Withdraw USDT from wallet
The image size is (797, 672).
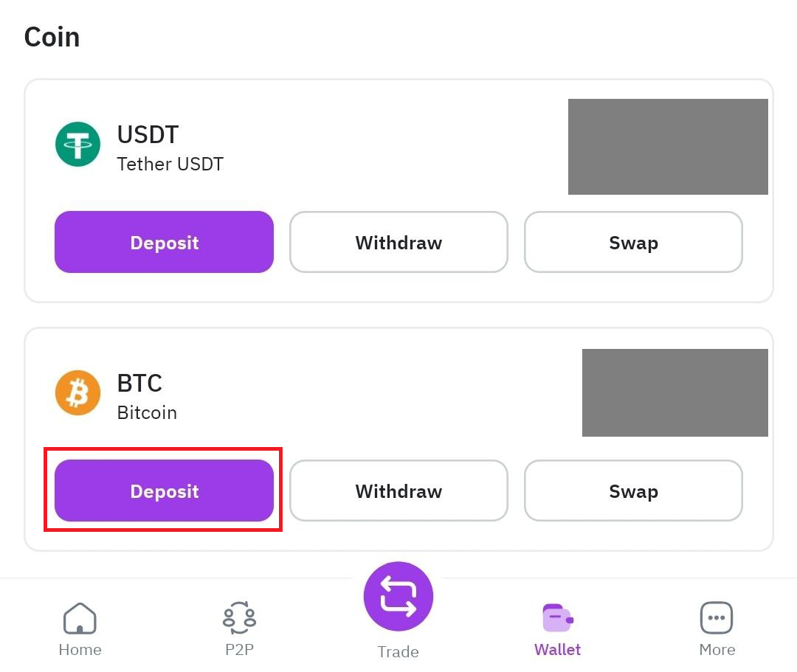point(398,242)
